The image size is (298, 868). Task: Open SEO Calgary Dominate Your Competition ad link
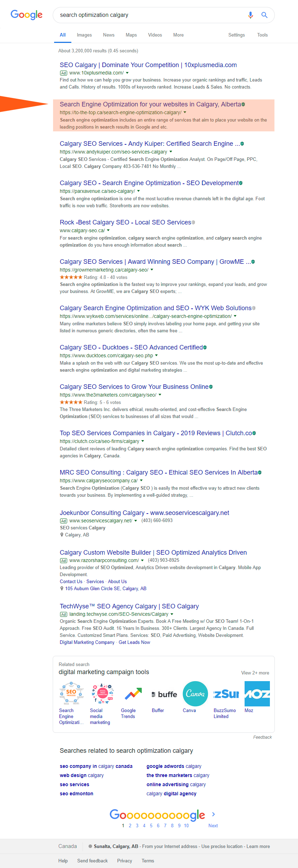[x=148, y=65]
